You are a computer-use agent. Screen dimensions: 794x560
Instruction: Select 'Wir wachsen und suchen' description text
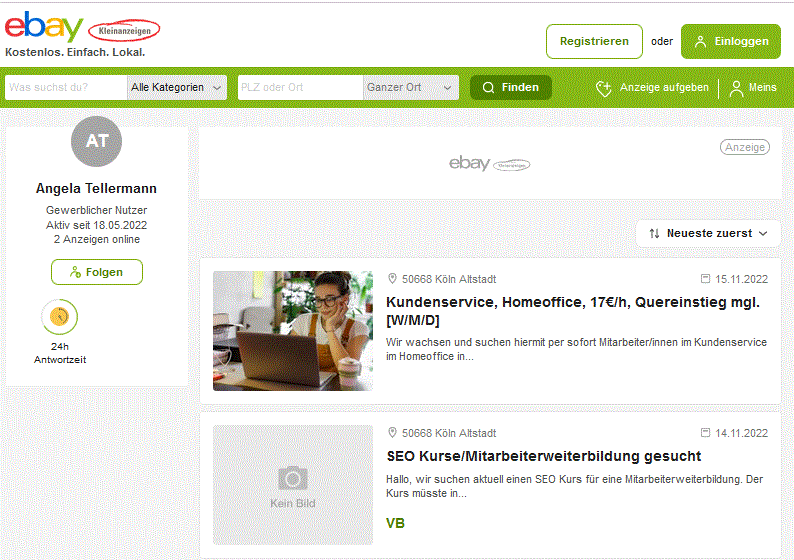(x=576, y=349)
